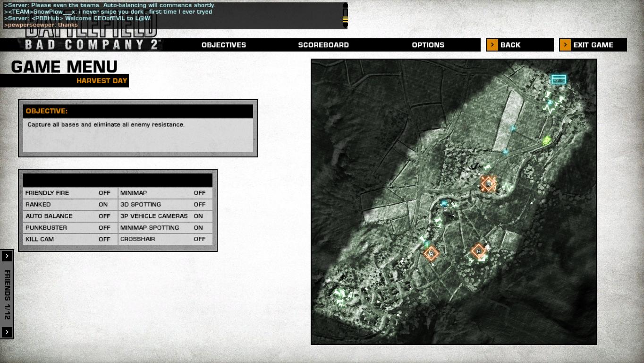
Task: Click the SnowPlow team chat message
Action: click(108, 12)
